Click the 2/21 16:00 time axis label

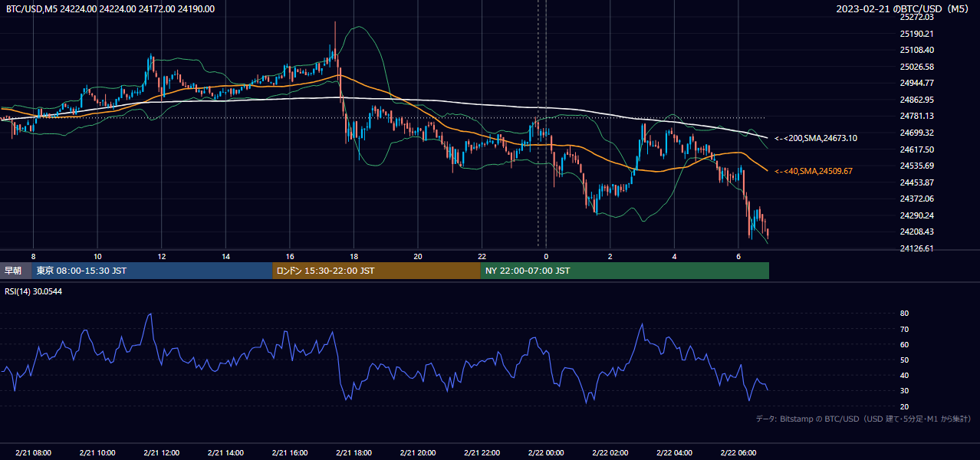[289, 453]
